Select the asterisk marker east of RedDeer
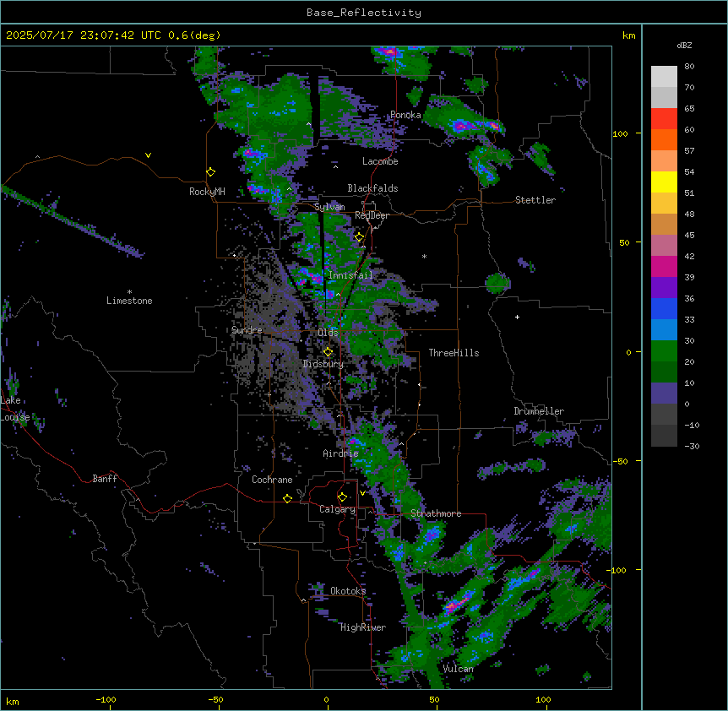 click(x=424, y=256)
